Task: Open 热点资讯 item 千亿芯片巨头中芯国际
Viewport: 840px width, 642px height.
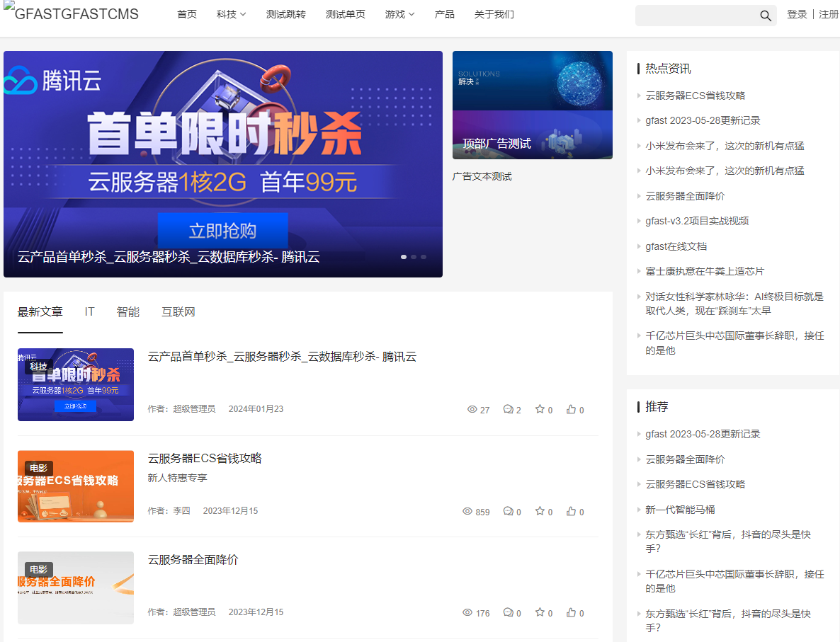Action: pos(734,343)
